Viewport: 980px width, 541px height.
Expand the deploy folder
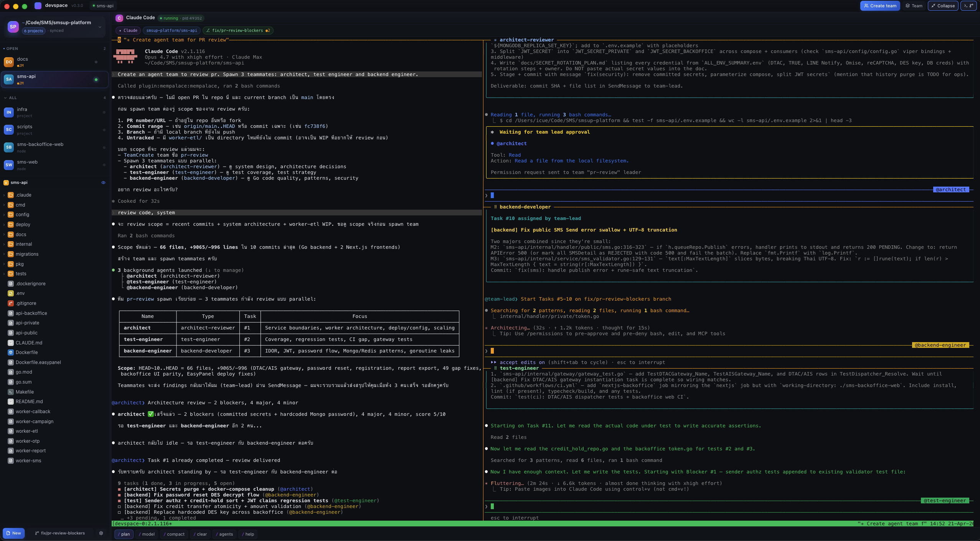coord(4,225)
